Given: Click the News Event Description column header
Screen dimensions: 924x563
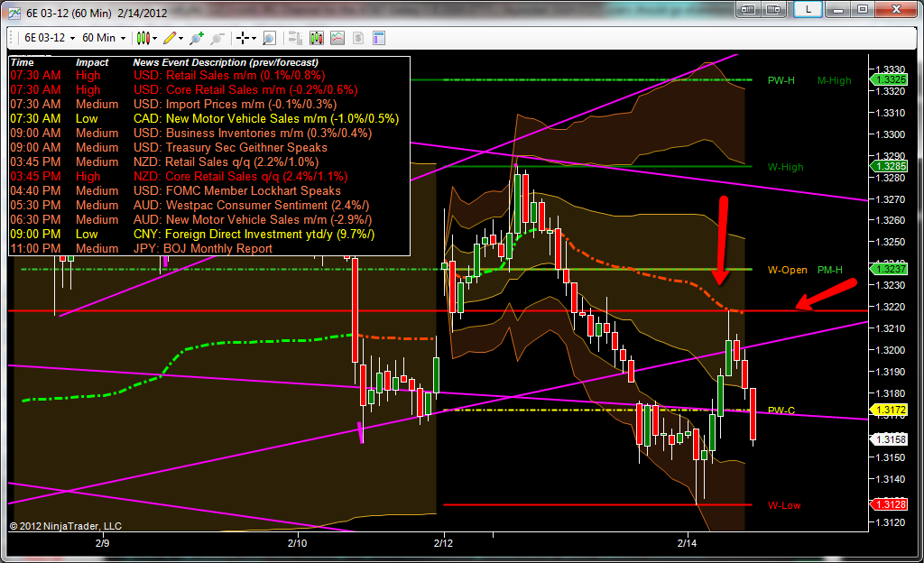Looking at the screenshot, I should 225,62.
